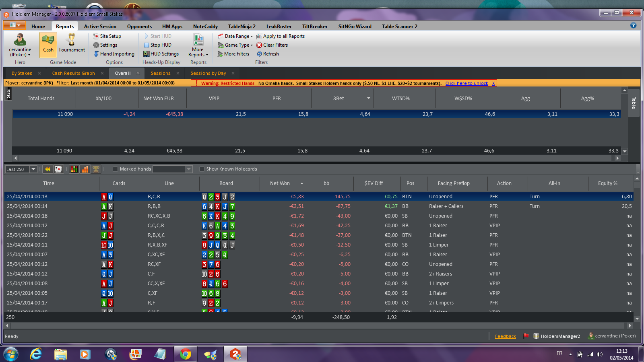
Task: Click the Start HUD item
Action: (x=157, y=36)
